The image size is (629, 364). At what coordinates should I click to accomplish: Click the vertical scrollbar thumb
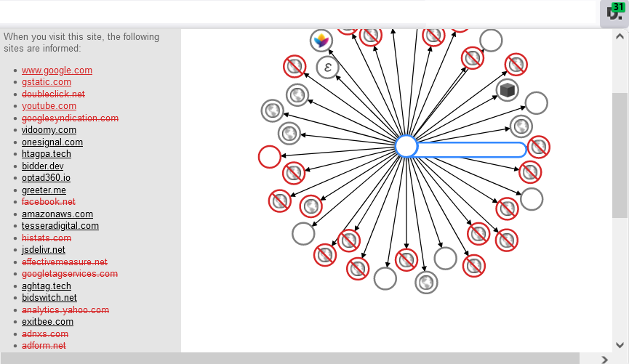coord(620,155)
